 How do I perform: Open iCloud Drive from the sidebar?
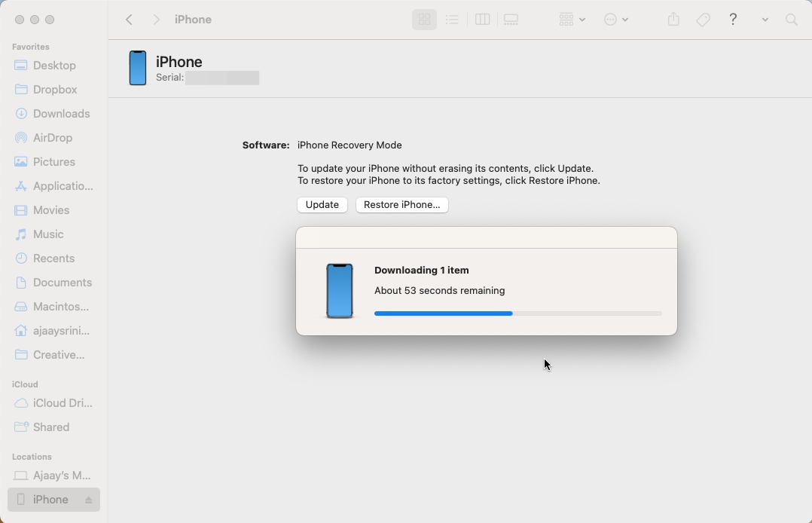click(x=62, y=403)
